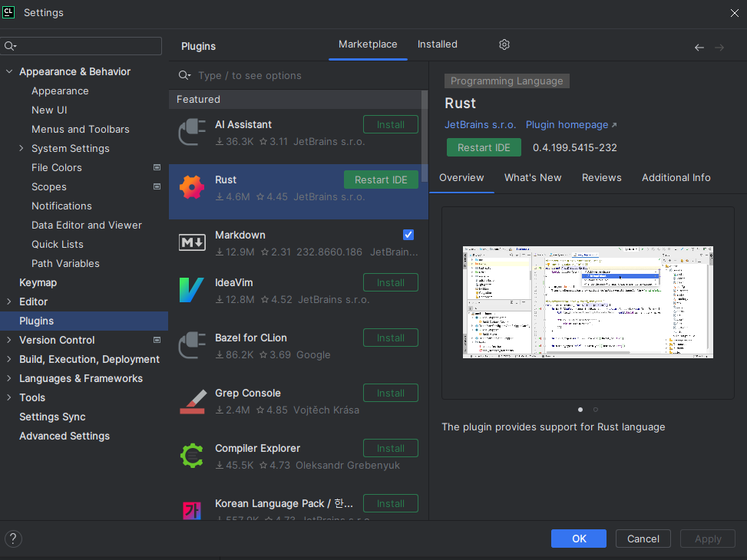Select New UI in the settings tree
This screenshot has width=747, height=560.
(49, 110)
